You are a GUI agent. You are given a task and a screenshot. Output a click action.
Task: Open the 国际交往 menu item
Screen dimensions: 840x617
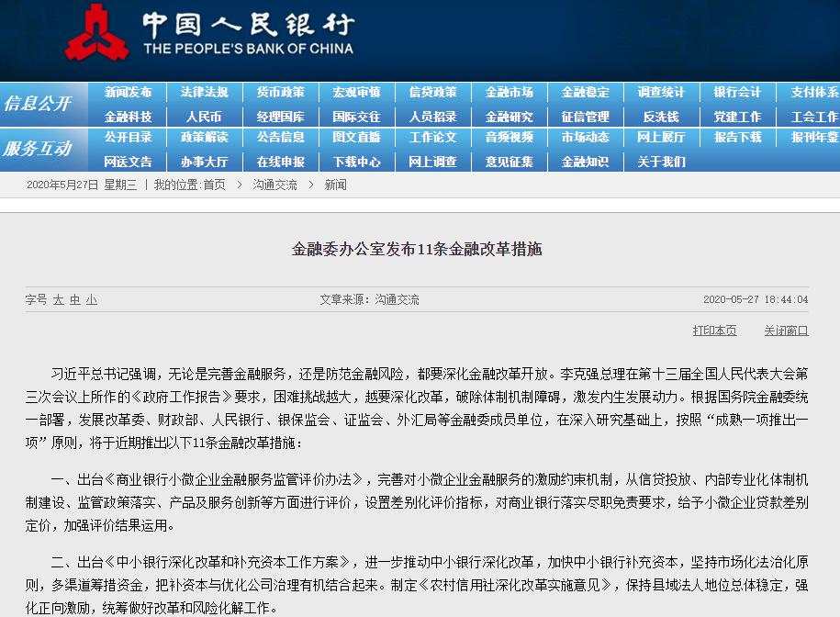click(x=356, y=117)
